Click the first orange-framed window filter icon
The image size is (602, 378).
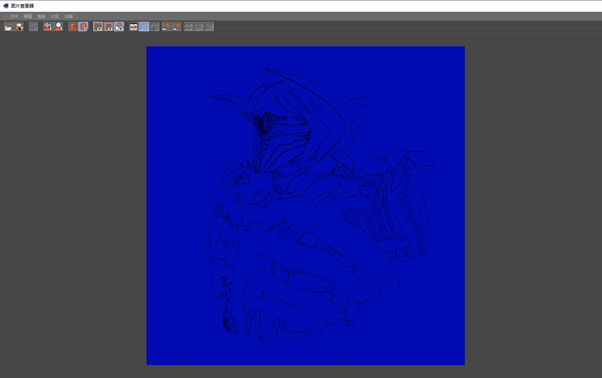tap(98, 26)
